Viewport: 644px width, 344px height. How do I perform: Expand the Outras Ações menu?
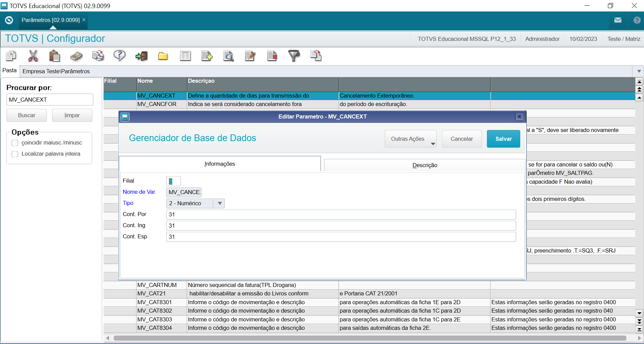click(410, 138)
